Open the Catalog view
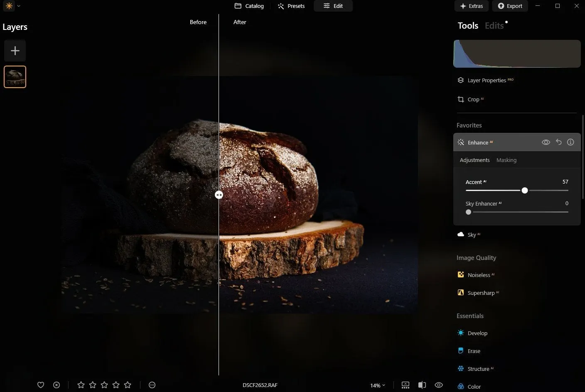585x392 pixels. 249,6
